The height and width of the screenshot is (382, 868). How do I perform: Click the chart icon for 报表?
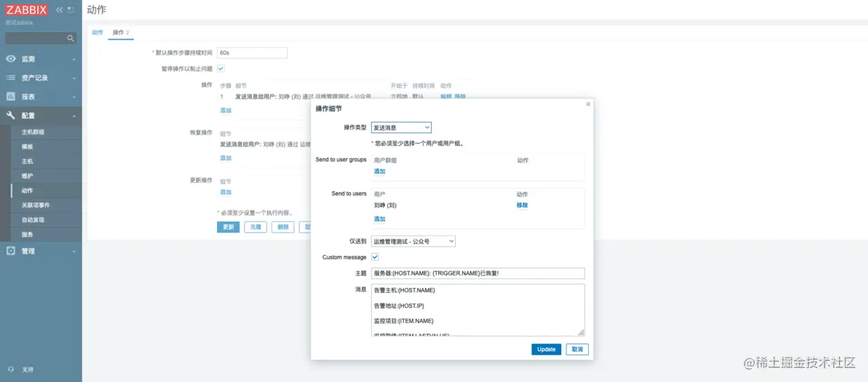point(11,97)
